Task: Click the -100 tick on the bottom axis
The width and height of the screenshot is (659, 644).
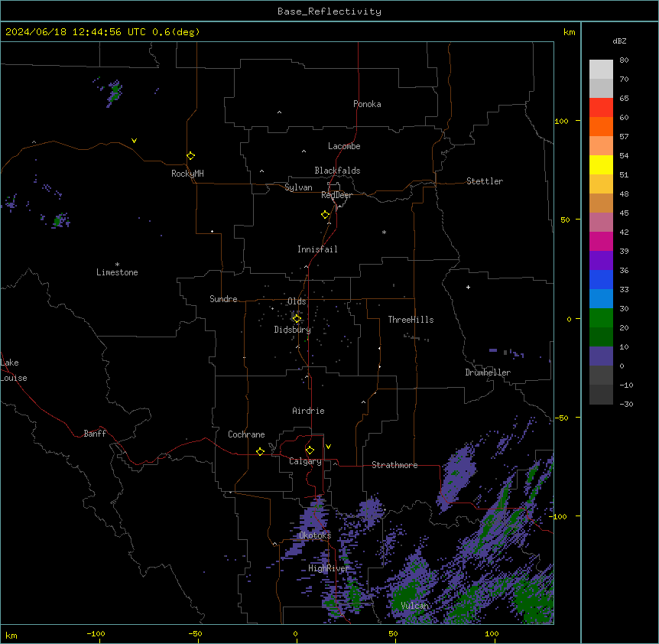Action: 96,633
